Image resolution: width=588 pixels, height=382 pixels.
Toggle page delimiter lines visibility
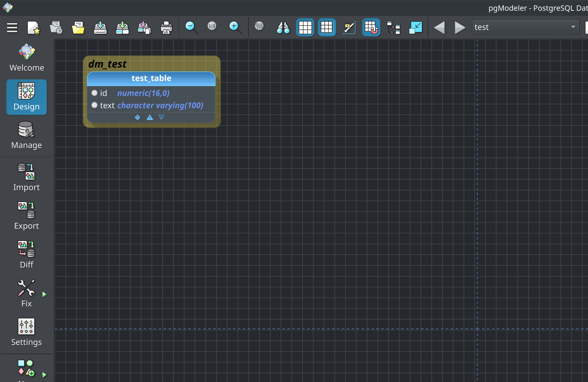(327, 27)
